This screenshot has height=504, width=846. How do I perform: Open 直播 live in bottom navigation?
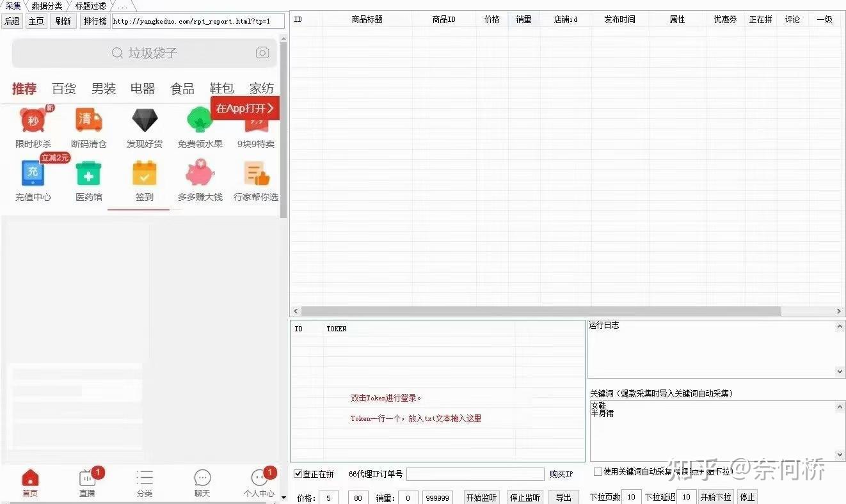pos(87,483)
